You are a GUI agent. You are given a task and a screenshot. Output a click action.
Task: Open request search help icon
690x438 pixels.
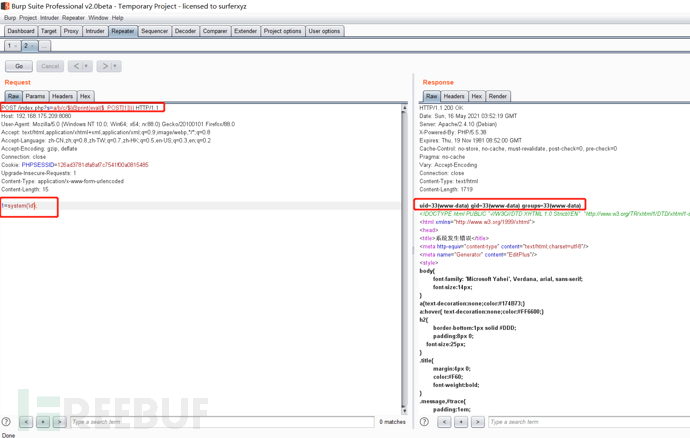6,422
